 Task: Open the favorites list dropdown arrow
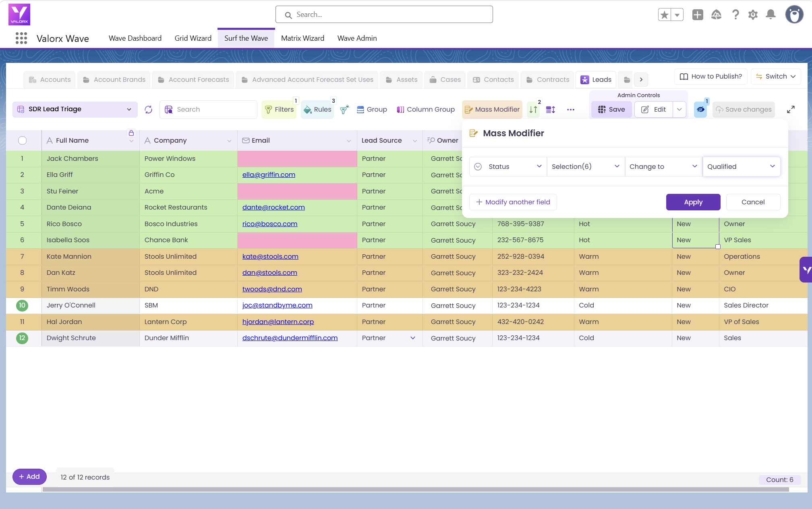(x=677, y=15)
